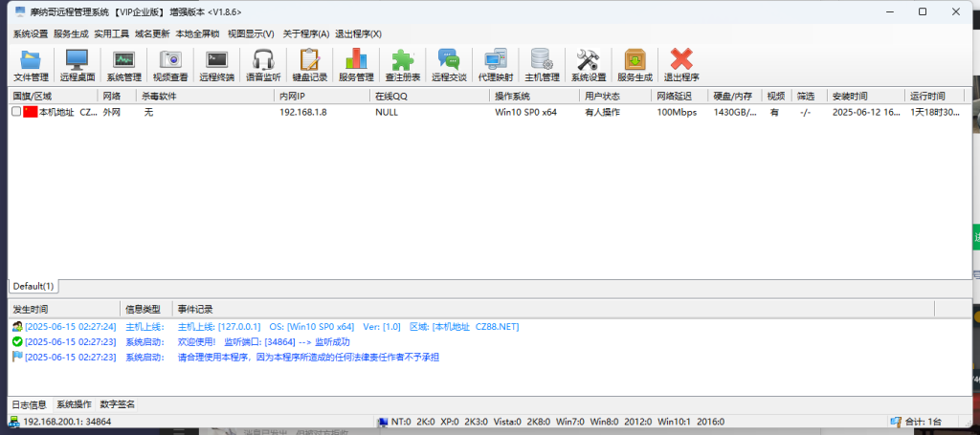Click the 发生时间 log column header

click(64, 309)
